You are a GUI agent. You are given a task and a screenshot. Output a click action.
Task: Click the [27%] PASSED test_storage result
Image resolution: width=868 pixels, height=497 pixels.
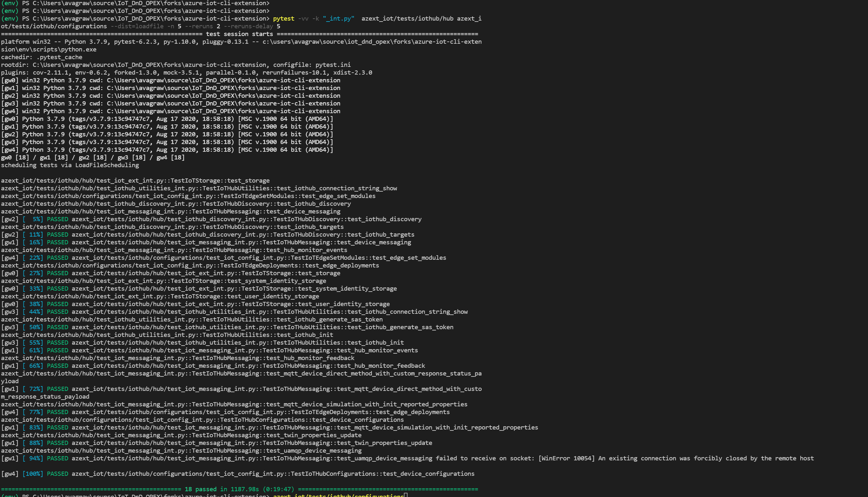coord(205,273)
